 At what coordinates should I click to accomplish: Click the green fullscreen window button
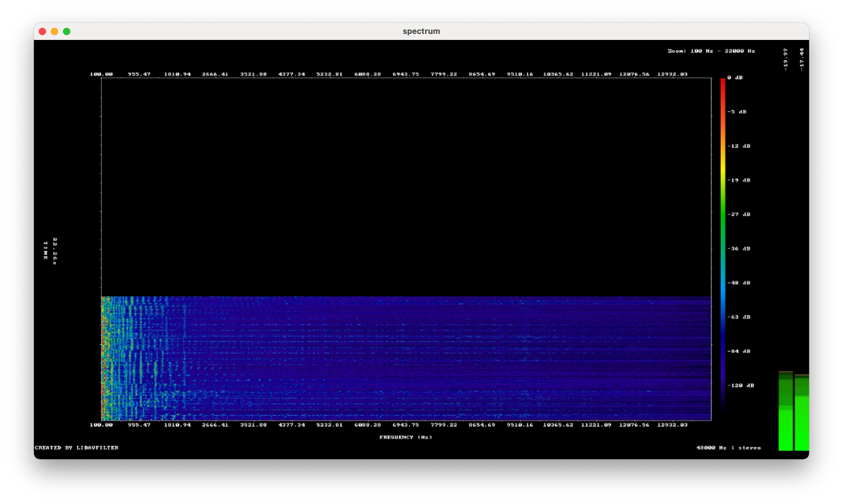click(67, 31)
